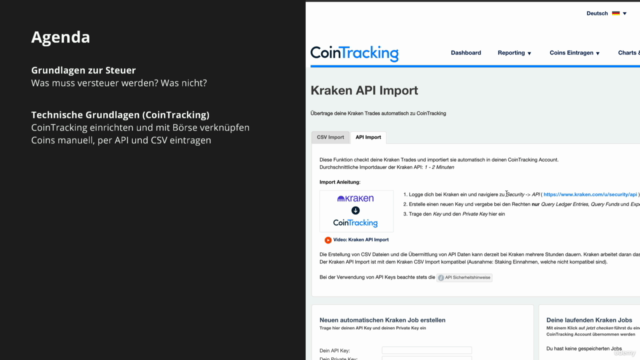Image resolution: width=640 pixels, height=360 pixels.
Task: Click the Neuen automatischen Kraken Job erstellen heading
Action: [x=382, y=320]
